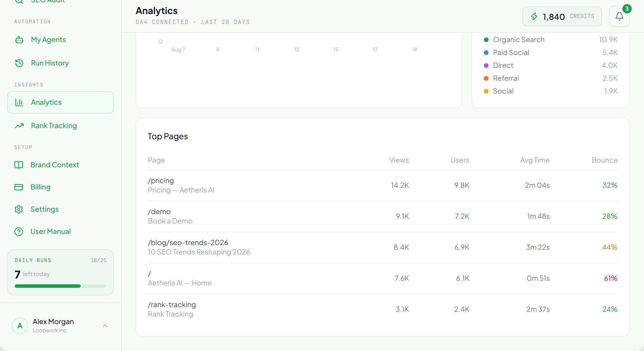Screen dimensions: 644x351
Task: Click the 3m 22s average time value
Action: (x=538, y=247)
